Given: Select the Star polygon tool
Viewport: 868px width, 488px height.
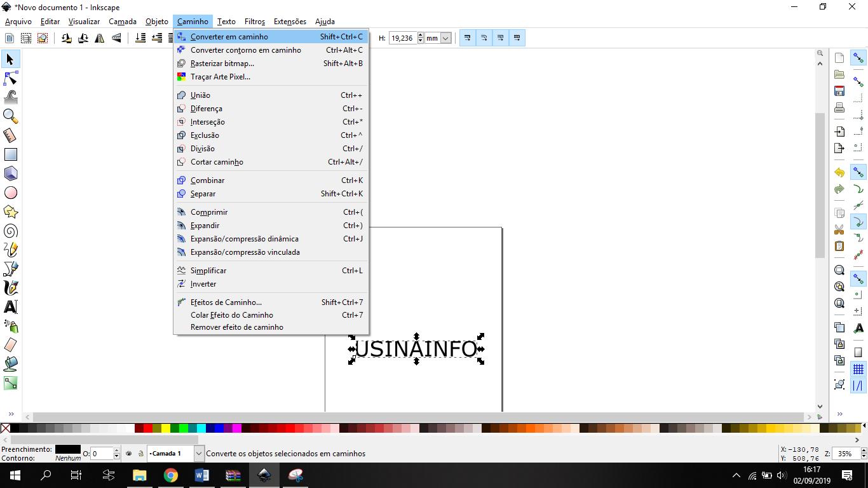Looking at the screenshot, I should pos(10,212).
